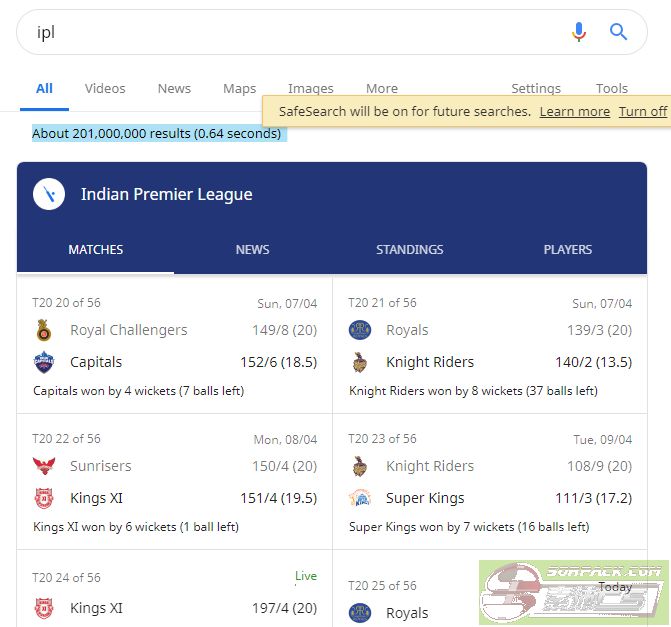Click the Royal Challengers team logo
The width and height of the screenshot is (671, 627).
pos(43,330)
